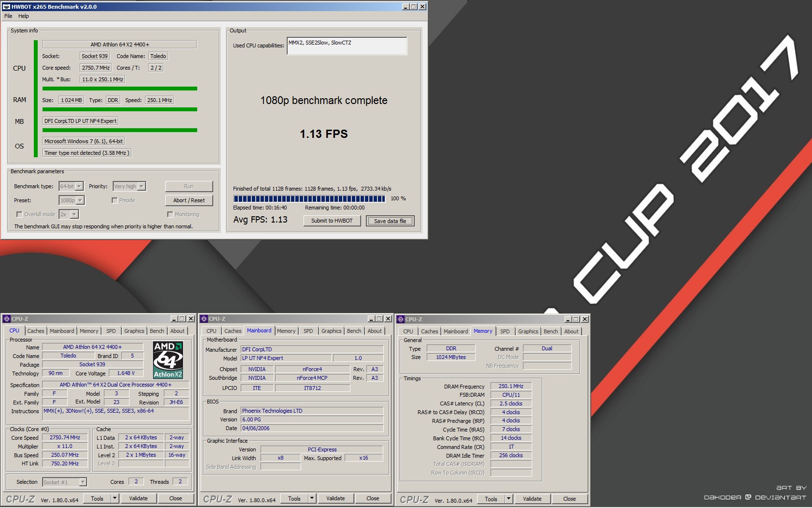812x508 pixels.
Task: Click the Instructions MMX(+) list field
Action: (x=116, y=414)
